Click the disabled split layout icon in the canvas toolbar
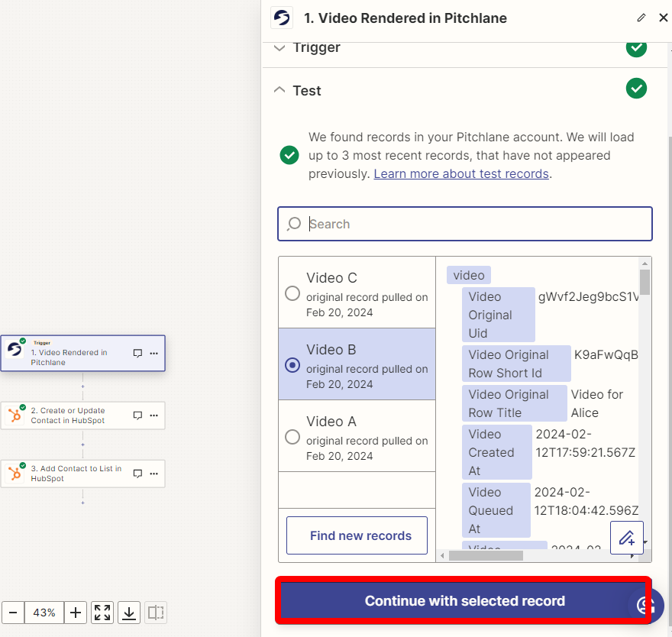Image resolution: width=672 pixels, height=637 pixels. 156,613
